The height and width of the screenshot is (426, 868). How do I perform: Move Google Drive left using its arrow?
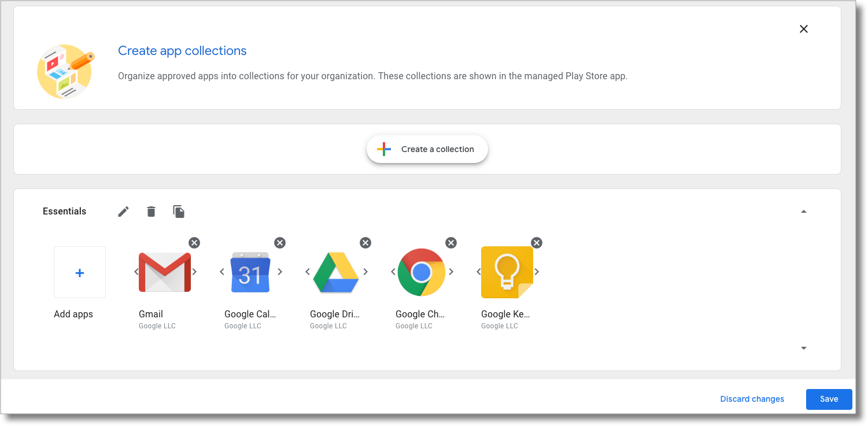tap(307, 272)
